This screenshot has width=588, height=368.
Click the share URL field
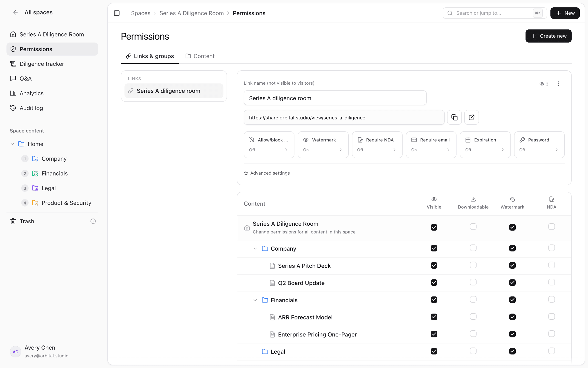tap(344, 118)
